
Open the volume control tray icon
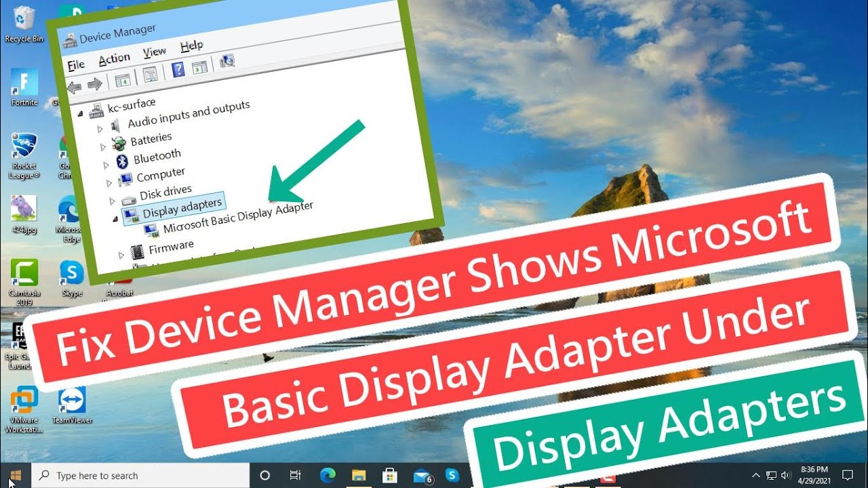coord(786,475)
